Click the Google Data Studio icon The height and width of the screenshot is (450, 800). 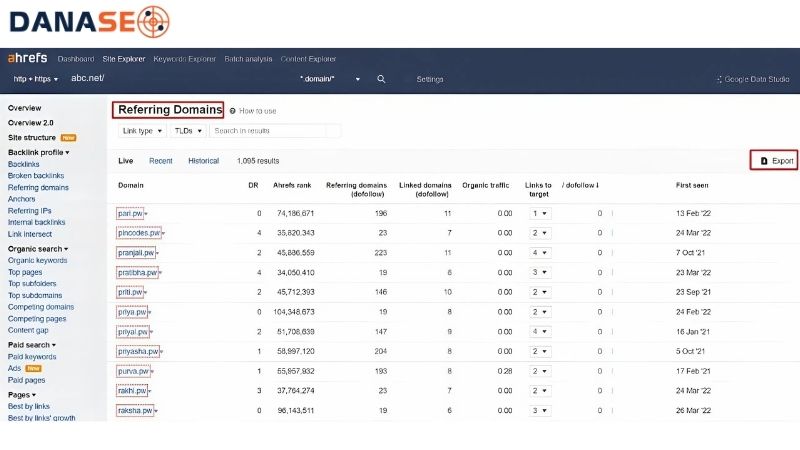point(719,79)
